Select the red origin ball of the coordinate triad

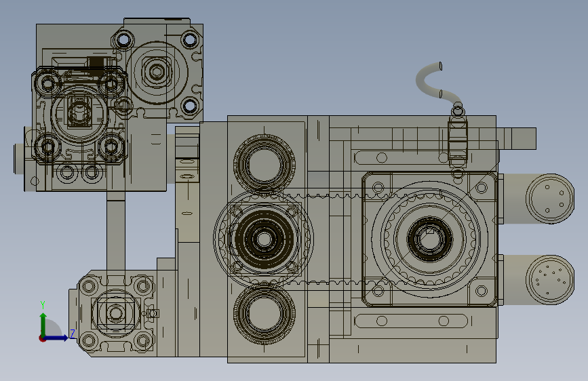pos(42,338)
